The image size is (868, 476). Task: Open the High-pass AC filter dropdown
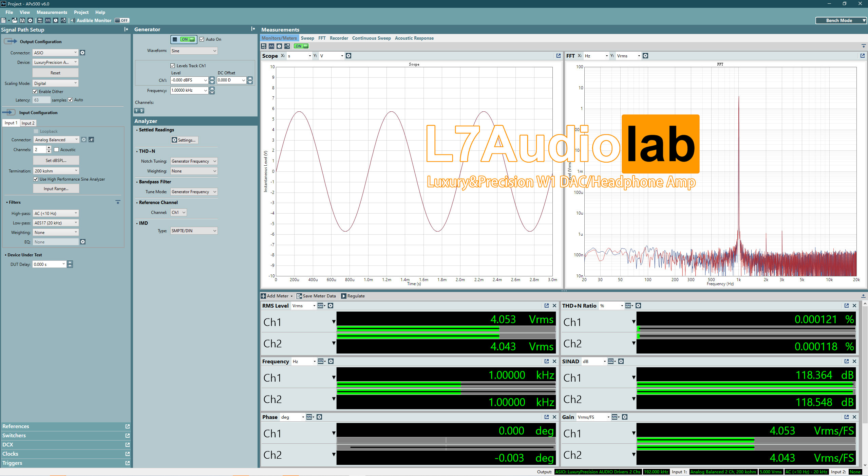tap(56, 213)
